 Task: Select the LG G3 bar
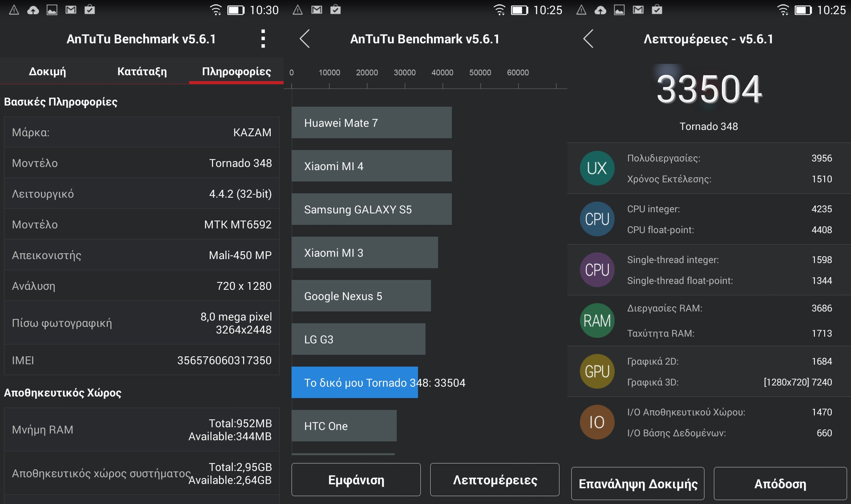(359, 339)
